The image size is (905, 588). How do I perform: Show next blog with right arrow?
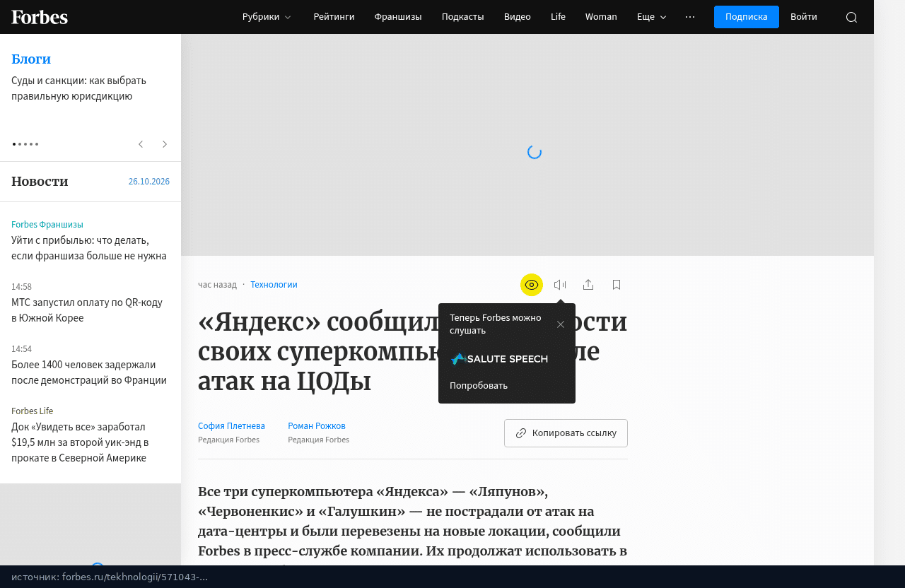tap(165, 144)
